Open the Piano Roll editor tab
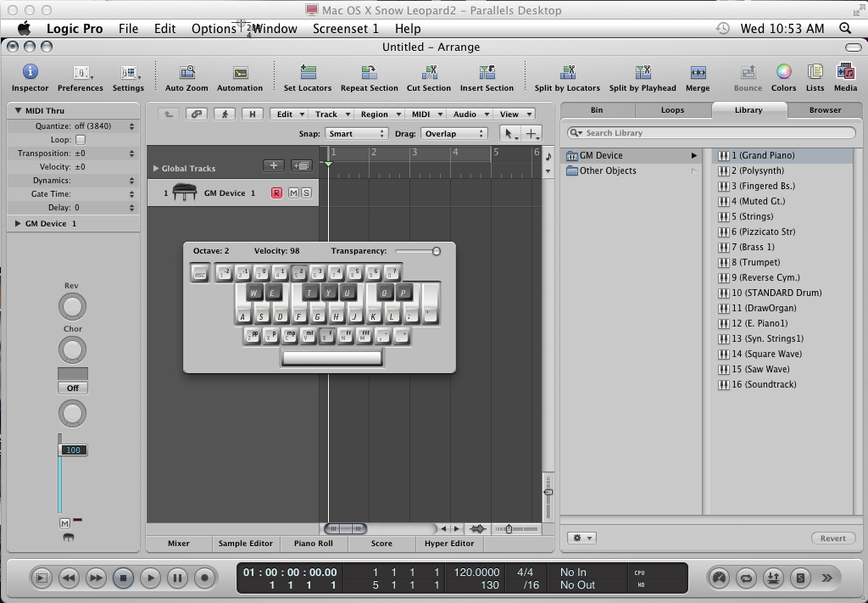Viewport: 868px width, 603px height. click(x=314, y=544)
